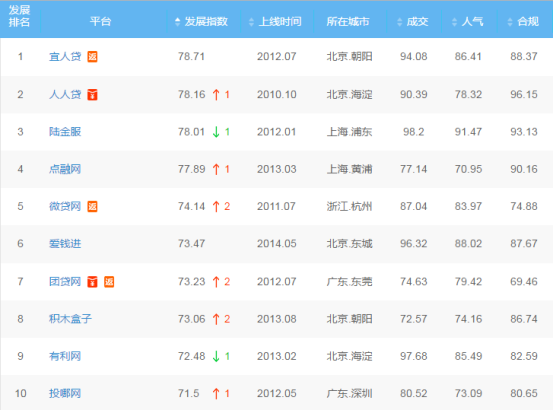The height and width of the screenshot is (411, 554).
Task: Sort table by 成交 column
Action: [413, 22]
